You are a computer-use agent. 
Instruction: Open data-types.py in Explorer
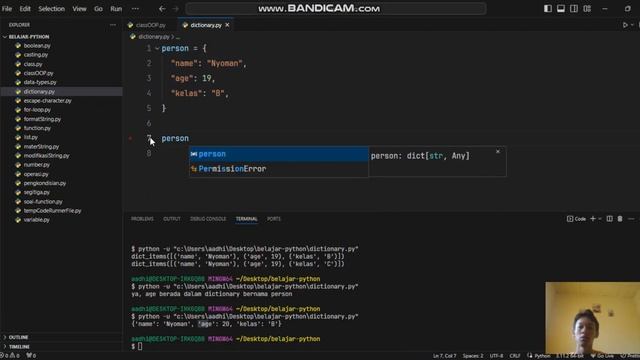40,82
